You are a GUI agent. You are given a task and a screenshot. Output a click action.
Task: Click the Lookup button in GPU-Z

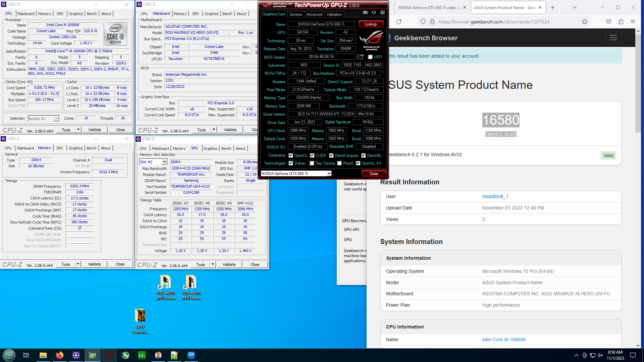[x=371, y=24]
